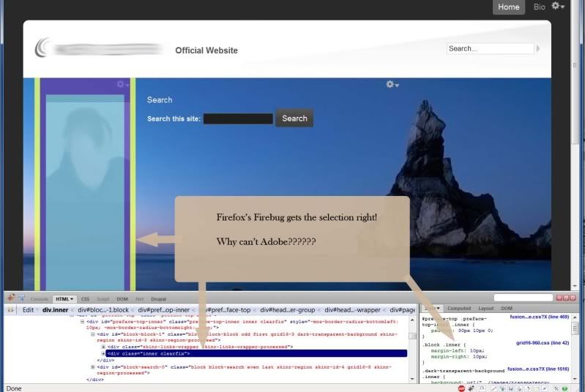Open the gear menu above the search block
Image resolution: width=585 pixels, height=392 pixels.
[392, 85]
